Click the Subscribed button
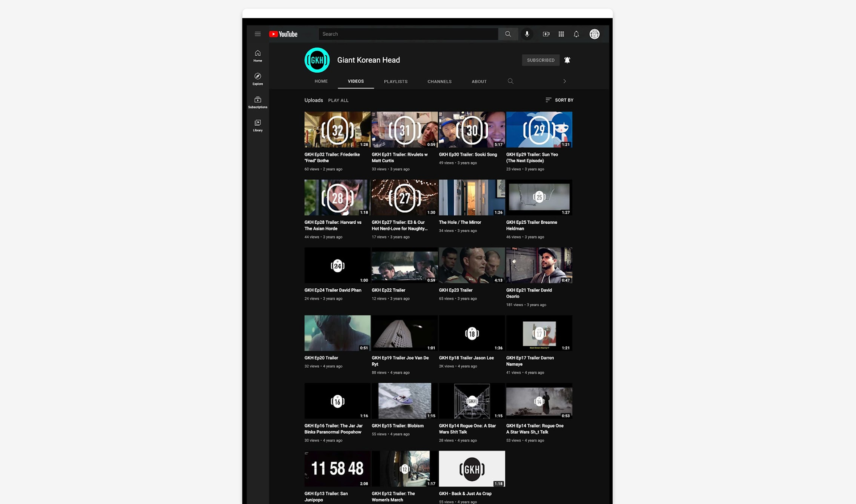The image size is (856, 504). coord(541,60)
